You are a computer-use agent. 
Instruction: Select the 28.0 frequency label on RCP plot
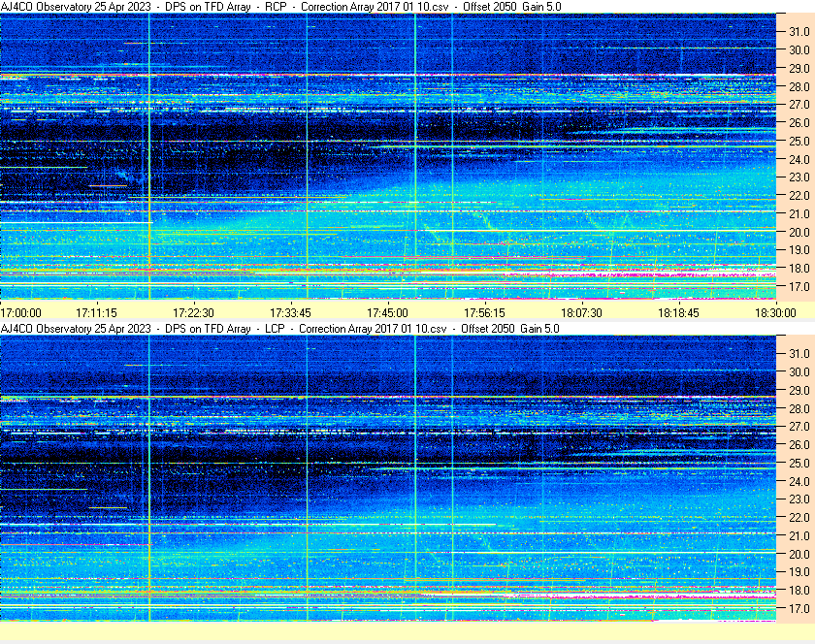coord(799,86)
